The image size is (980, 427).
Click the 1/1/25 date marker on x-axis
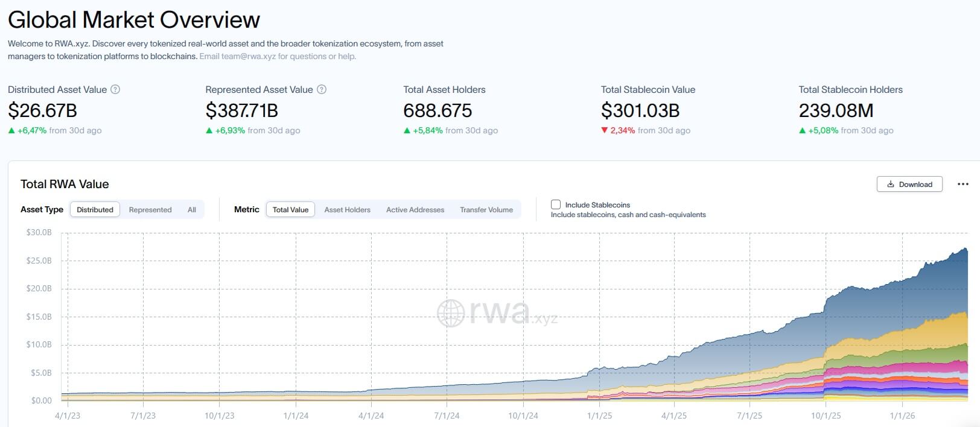[x=599, y=416]
